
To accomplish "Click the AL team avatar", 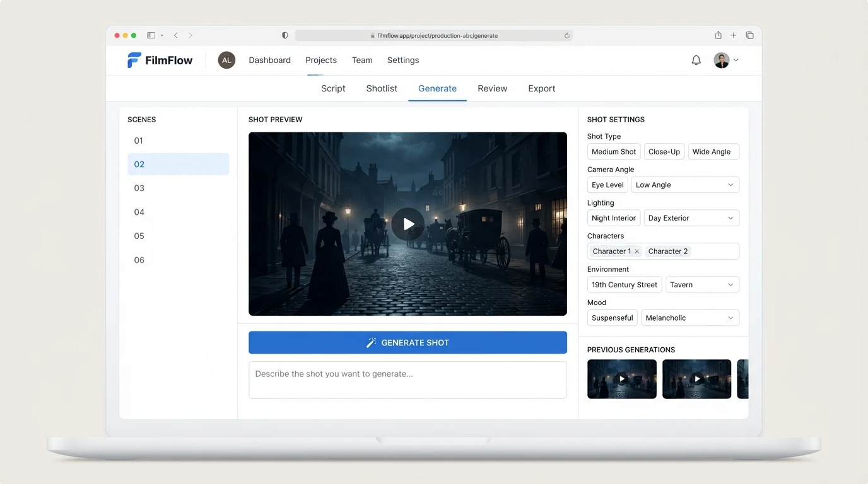I will point(226,60).
